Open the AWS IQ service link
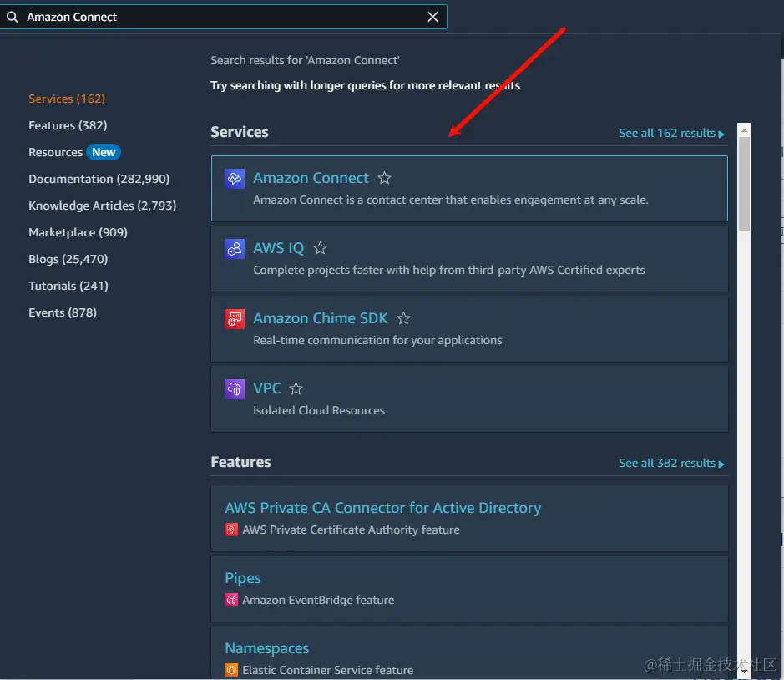Image resolution: width=784 pixels, height=680 pixels. [279, 248]
